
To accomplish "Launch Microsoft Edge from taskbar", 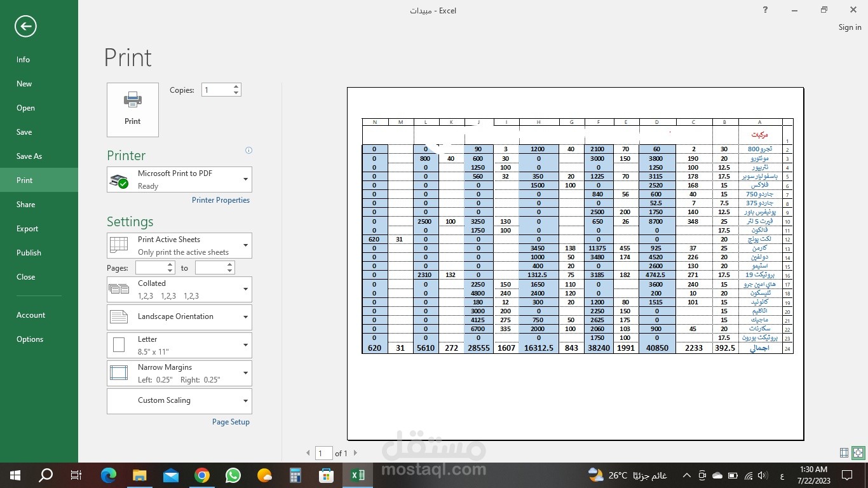I will tap(109, 475).
